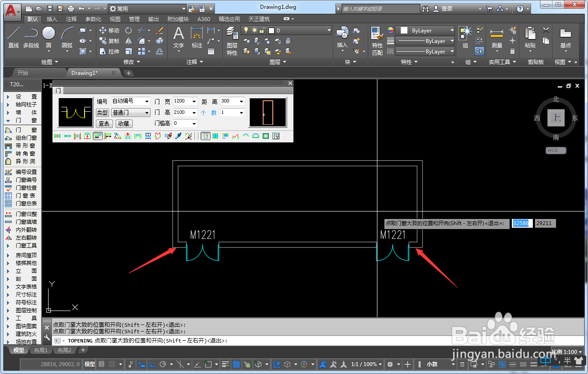Switch to the 插入 ribbon tab
Image resolution: width=588 pixels, height=374 pixels.
(52, 19)
